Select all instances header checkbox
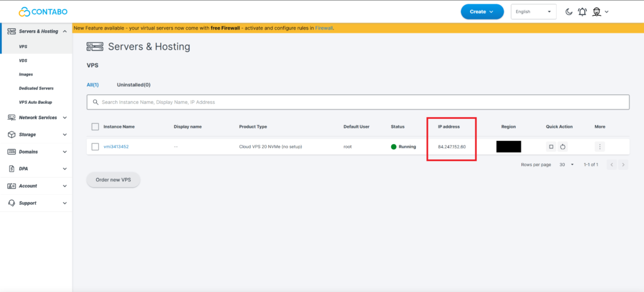 (x=96, y=126)
